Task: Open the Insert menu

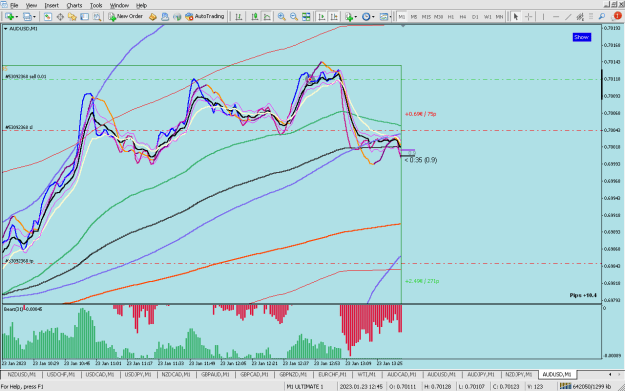Action: (x=51, y=6)
